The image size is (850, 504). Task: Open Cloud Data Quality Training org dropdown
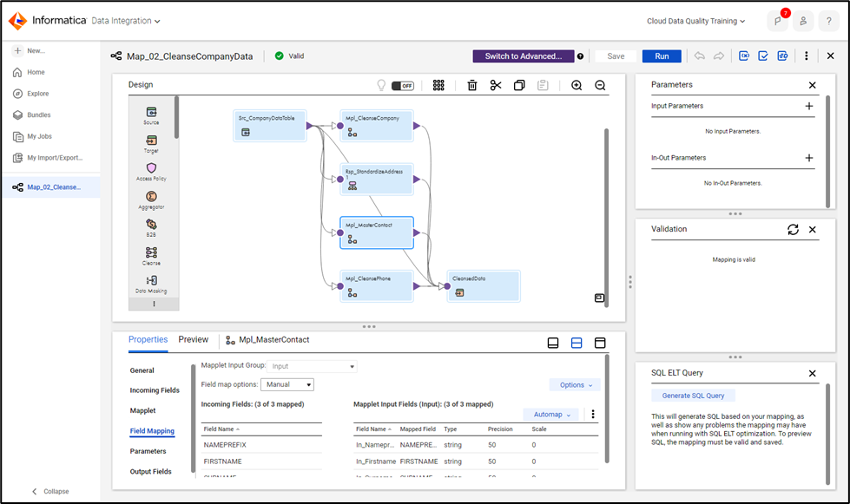coord(696,21)
